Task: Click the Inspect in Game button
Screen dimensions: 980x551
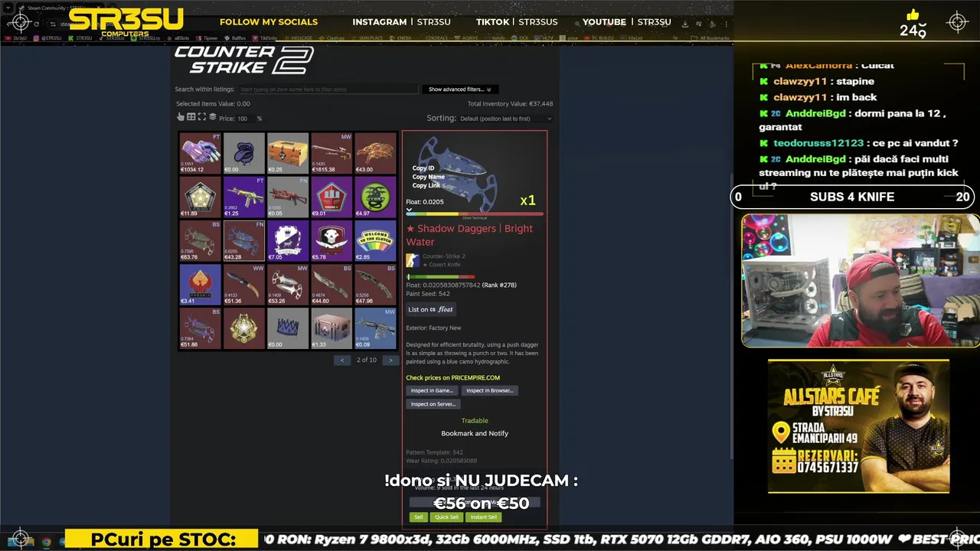Action: 432,390
